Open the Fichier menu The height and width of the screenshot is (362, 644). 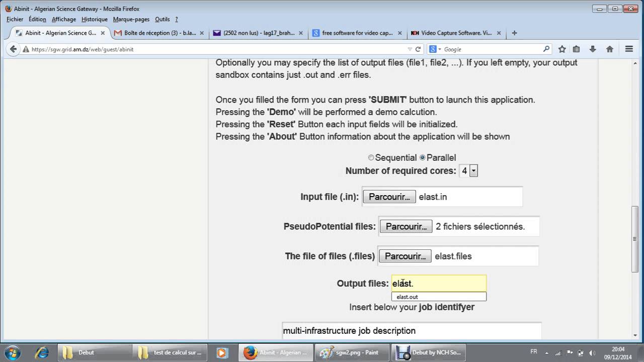(15, 19)
